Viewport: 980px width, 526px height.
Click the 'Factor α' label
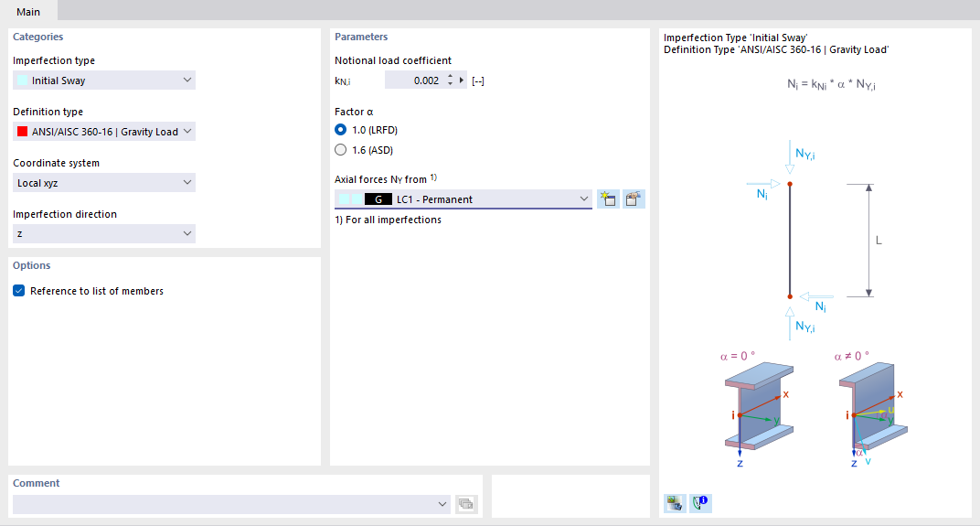point(354,112)
